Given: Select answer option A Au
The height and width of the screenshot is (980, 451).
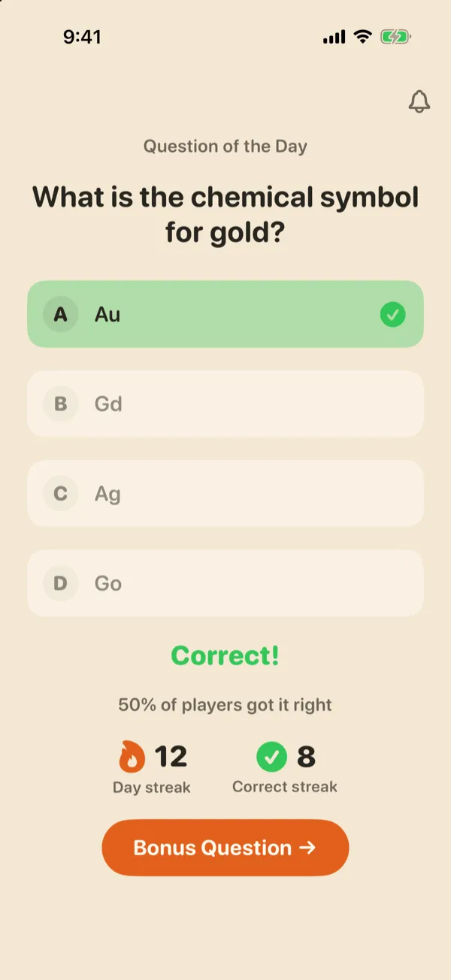Looking at the screenshot, I should click(225, 314).
